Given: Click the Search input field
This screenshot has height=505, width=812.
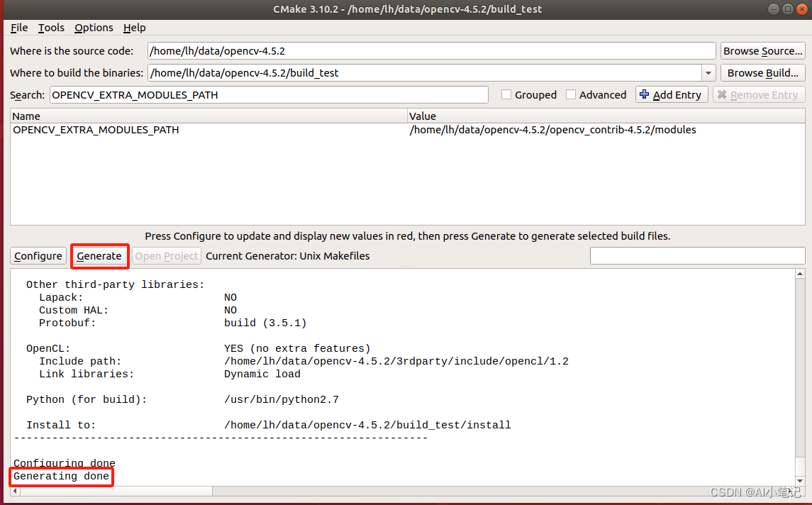Looking at the screenshot, I should [x=269, y=95].
